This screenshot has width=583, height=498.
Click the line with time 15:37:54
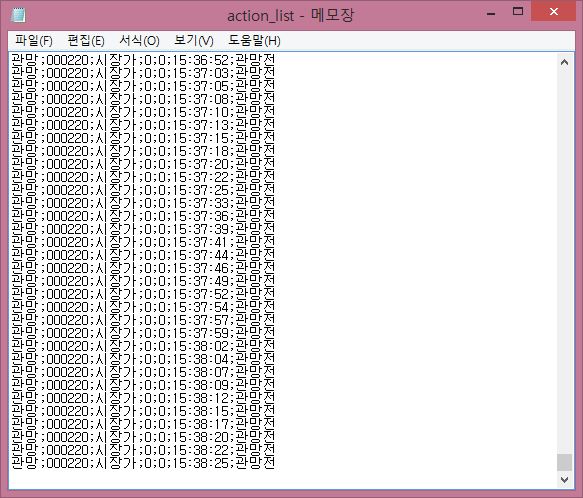(x=143, y=308)
